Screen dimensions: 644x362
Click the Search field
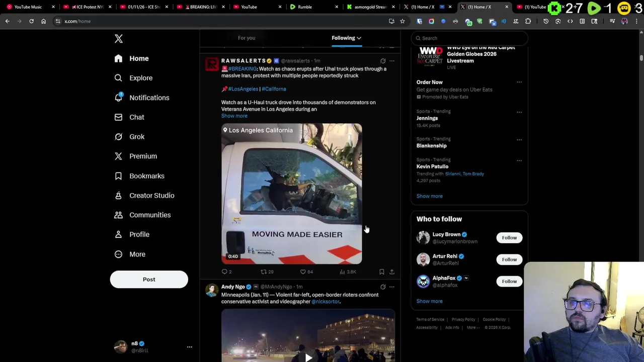click(469, 38)
